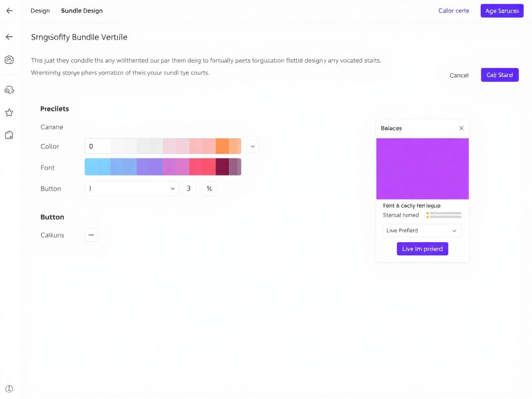
Task: Click the Collor value field showing 0
Action: [98, 146]
